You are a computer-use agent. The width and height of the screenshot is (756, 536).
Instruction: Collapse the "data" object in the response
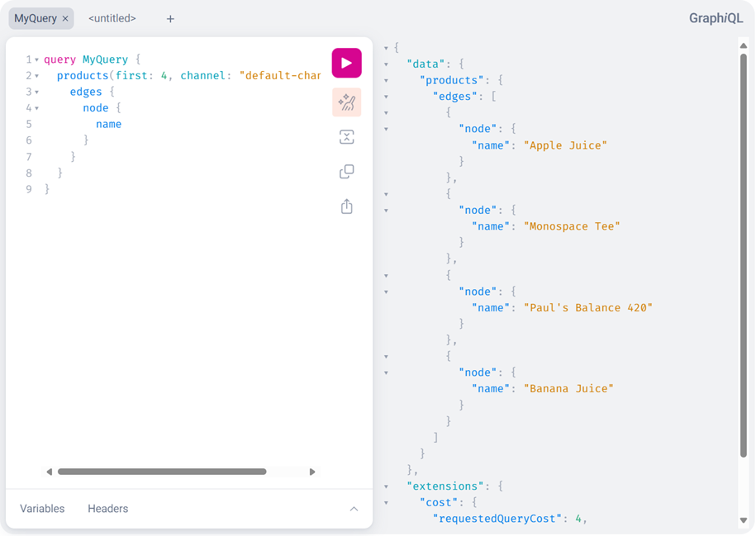pos(386,64)
